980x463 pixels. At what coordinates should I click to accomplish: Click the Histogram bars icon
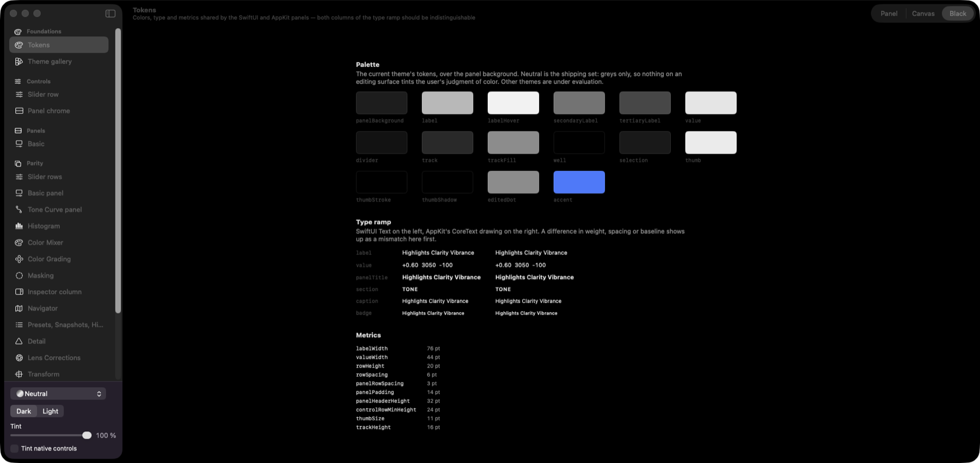[x=19, y=226]
